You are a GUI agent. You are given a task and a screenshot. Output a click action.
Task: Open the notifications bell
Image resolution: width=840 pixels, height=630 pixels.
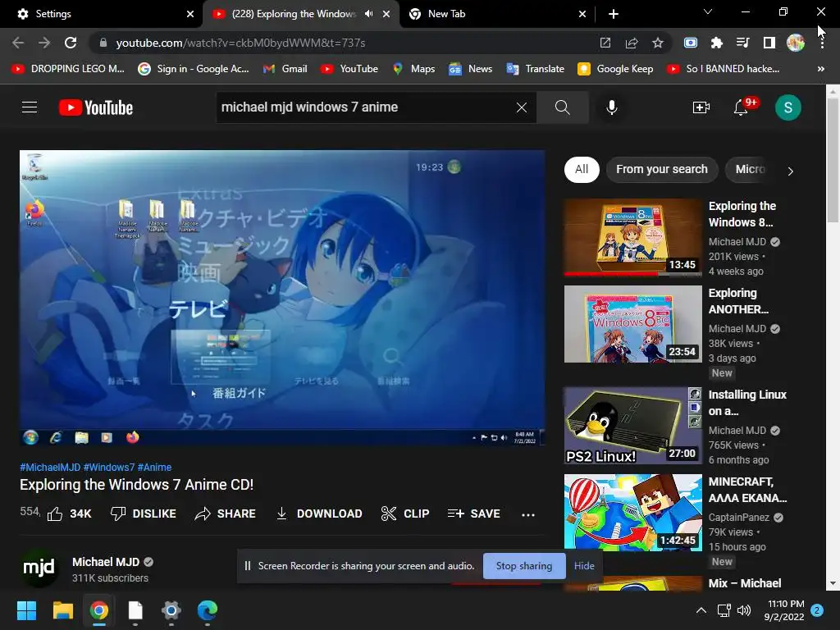pos(741,107)
